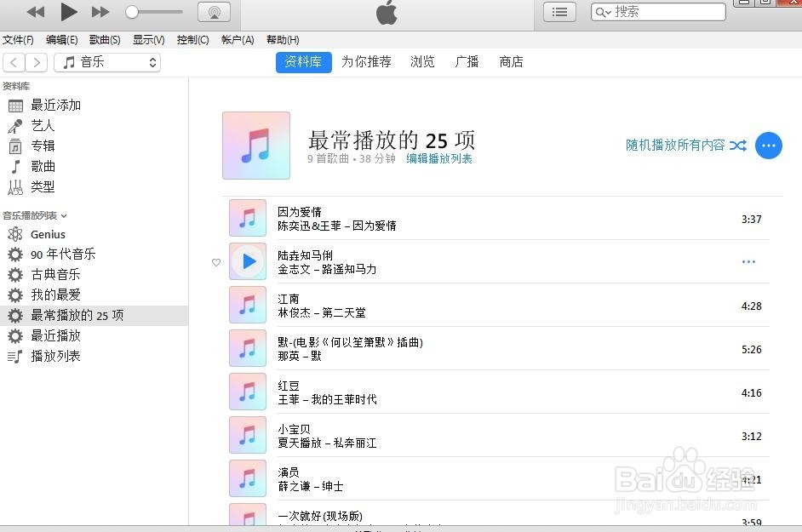
Task: Click the 5:26 duration text
Action: [752, 349]
